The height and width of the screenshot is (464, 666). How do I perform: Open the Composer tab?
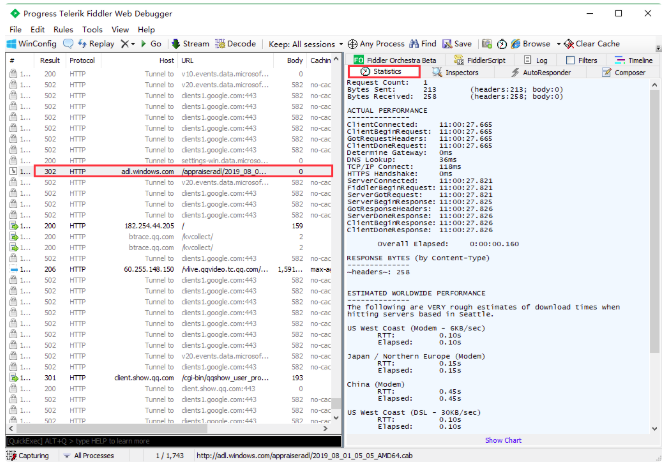pyautogui.click(x=624, y=72)
